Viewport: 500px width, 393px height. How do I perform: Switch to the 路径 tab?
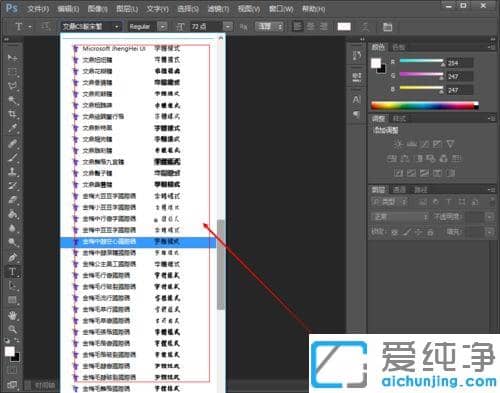tap(421, 190)
